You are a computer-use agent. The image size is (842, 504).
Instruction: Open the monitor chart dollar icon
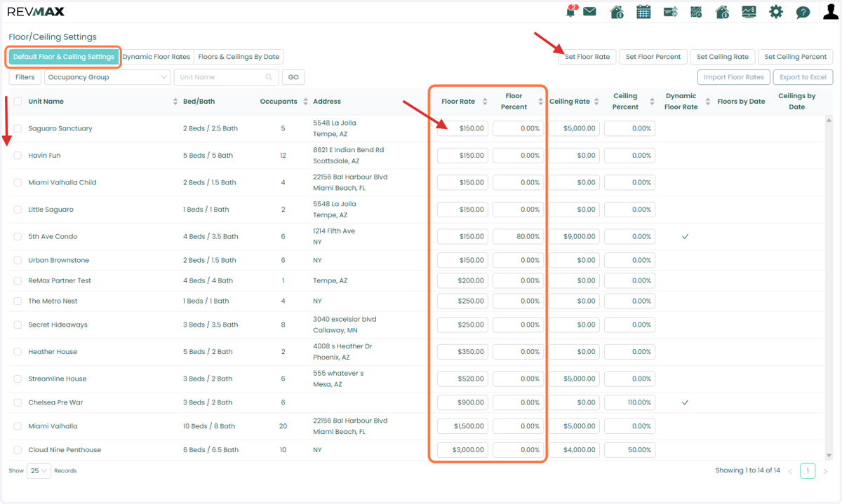[749, 12]
